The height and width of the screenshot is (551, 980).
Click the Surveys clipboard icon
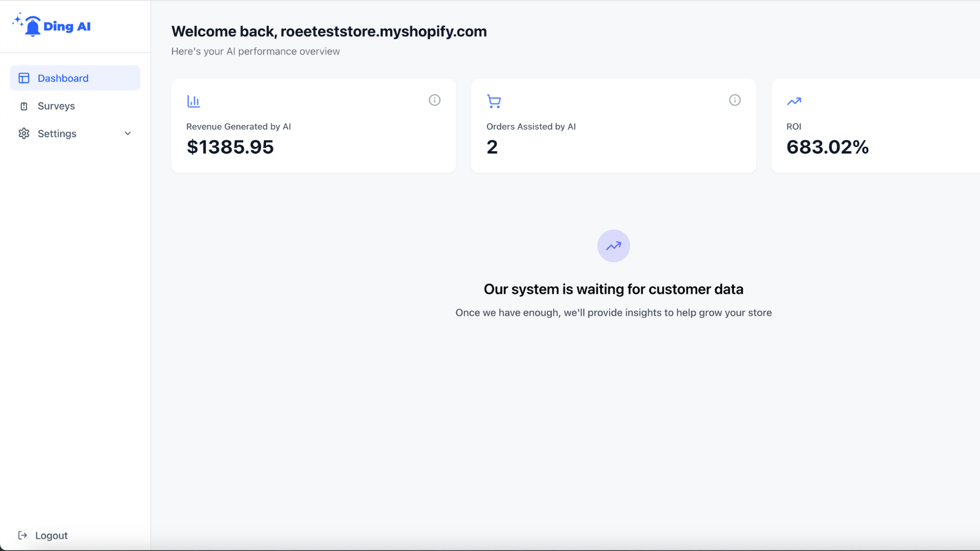(24, 106)
